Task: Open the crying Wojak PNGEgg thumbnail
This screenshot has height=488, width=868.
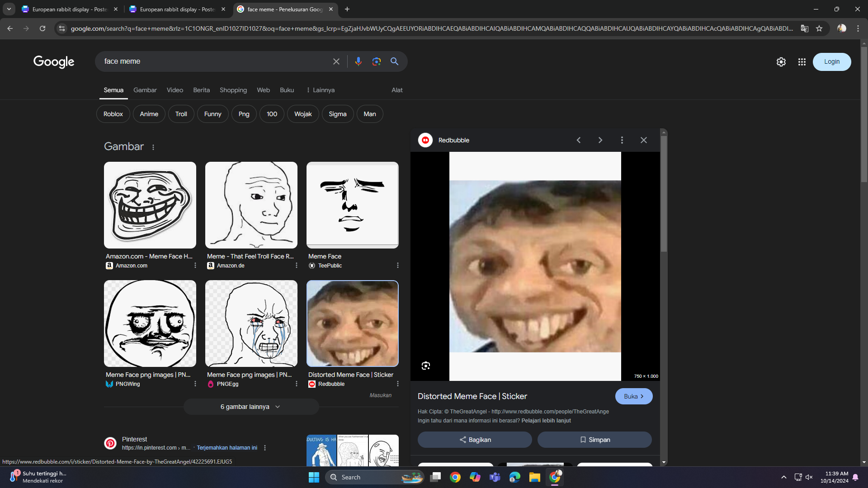Action: [251, 324]
